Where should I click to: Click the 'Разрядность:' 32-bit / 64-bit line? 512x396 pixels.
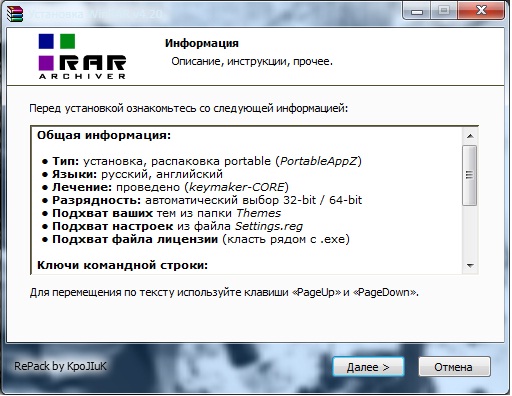202,200
